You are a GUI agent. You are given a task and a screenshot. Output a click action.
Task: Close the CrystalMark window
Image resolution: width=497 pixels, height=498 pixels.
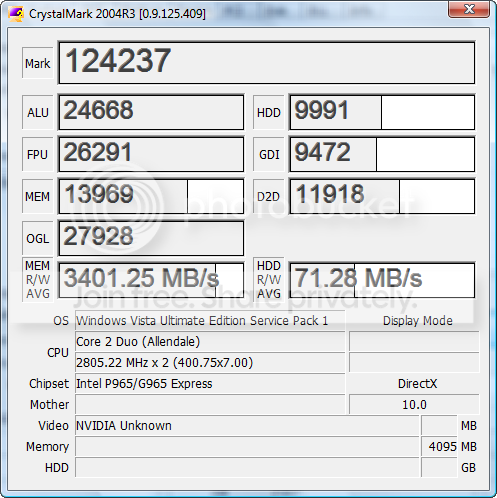coord(469,9)
